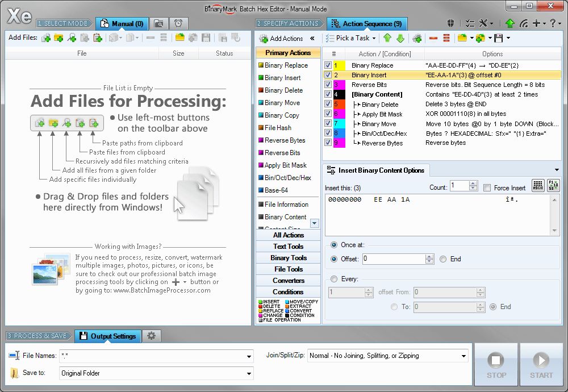The height and width of the screenshot is (392, 568).
Task: Move selected action up green arrow
Action: [387, 37]
